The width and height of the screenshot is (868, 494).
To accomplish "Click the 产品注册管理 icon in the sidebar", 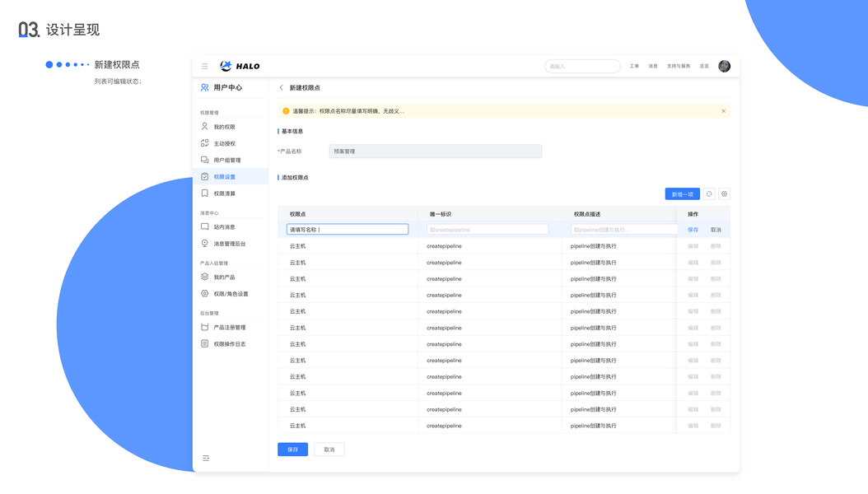I will [205, 327].
